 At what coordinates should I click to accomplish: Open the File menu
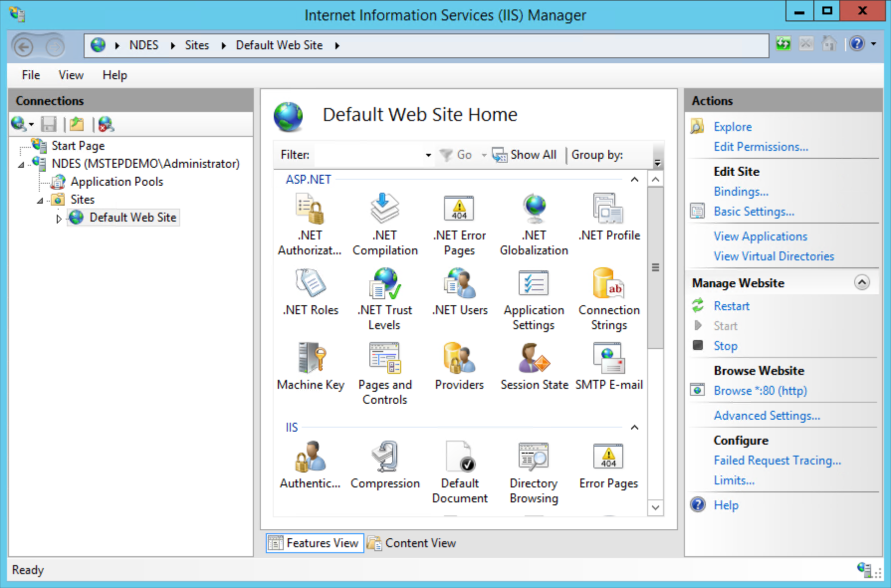pos(31,75)
